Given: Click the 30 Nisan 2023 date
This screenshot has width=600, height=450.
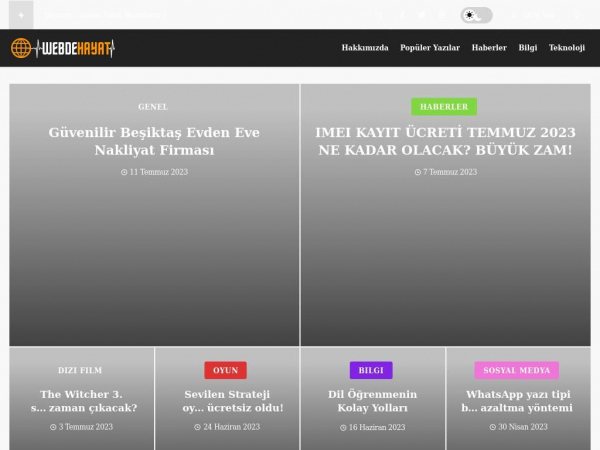Looking at the screenshot, I should click(518, 427).
